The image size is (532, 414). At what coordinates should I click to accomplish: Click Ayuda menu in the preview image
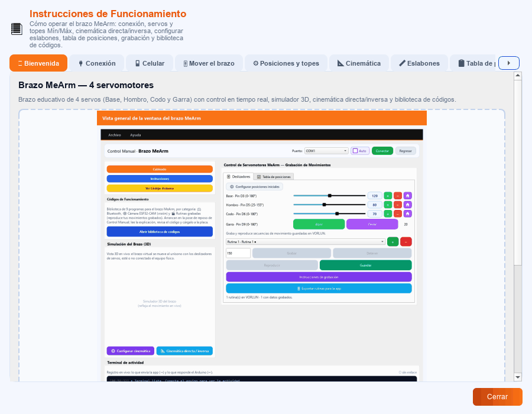tap(135, 135)
